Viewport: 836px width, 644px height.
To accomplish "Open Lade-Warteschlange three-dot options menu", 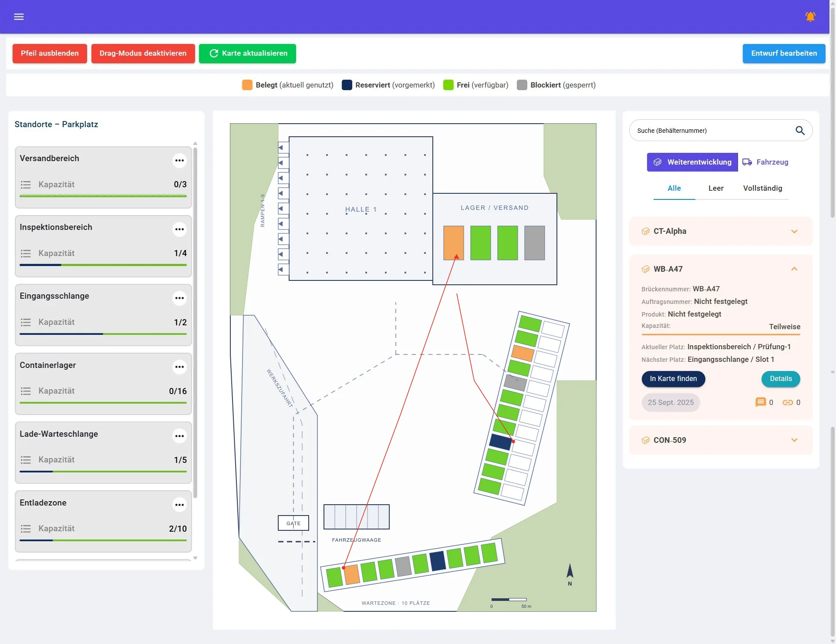I will tap(179, 436).
